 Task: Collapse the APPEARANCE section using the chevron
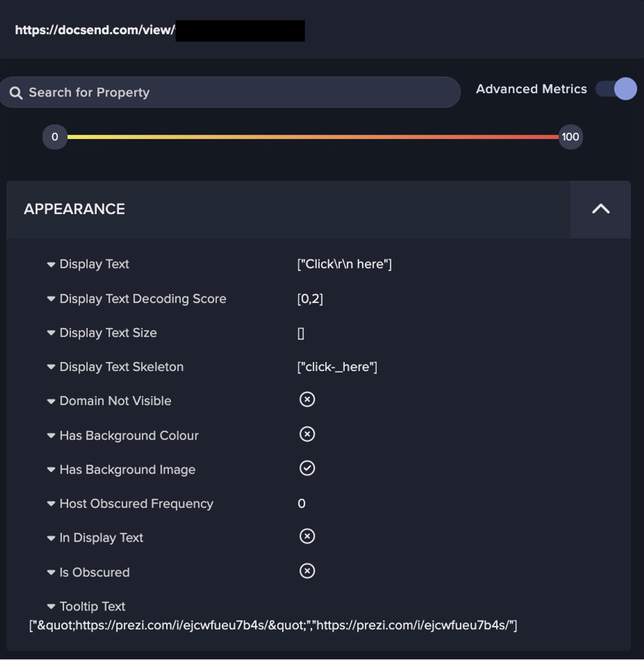[x=600, y=208]
